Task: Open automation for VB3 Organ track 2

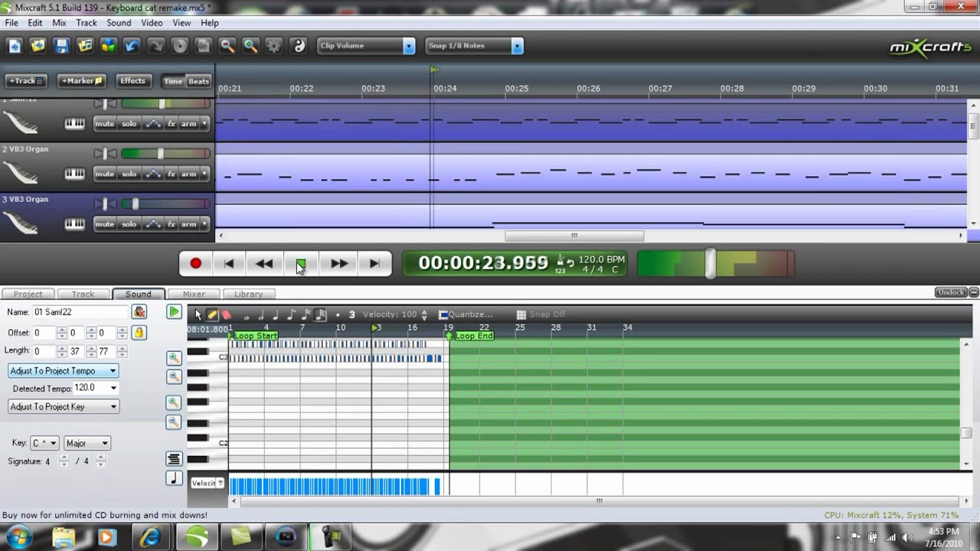Action: click(153, 174)
